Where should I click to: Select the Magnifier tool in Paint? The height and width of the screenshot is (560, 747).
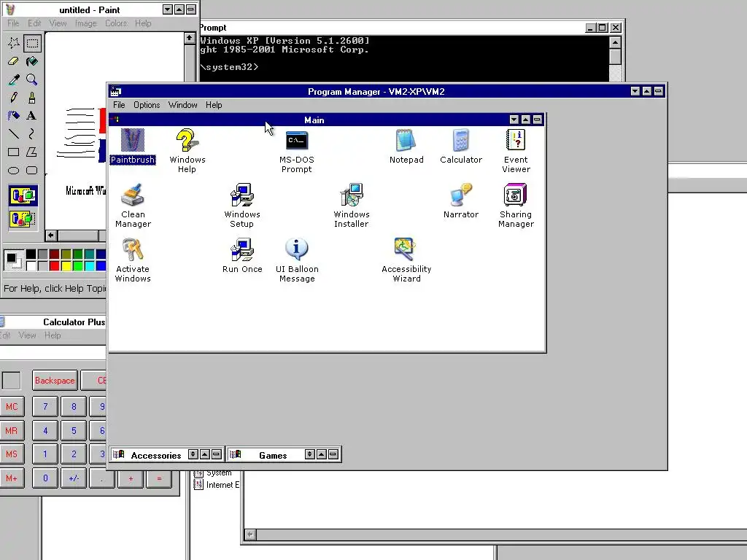pyautogui.click(x=32, y=79)
